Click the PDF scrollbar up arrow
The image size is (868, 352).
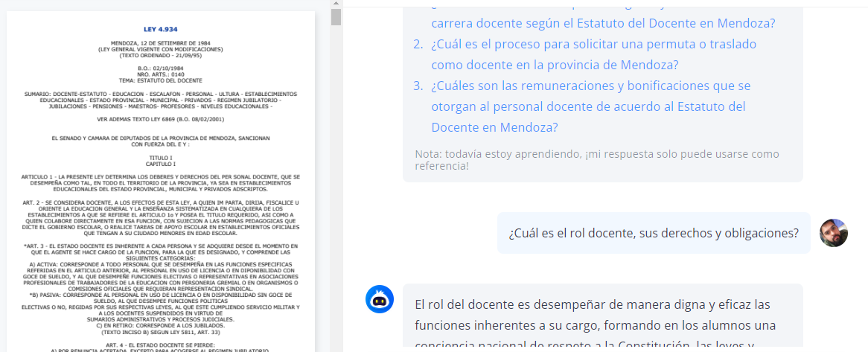(x=336, y=4)
